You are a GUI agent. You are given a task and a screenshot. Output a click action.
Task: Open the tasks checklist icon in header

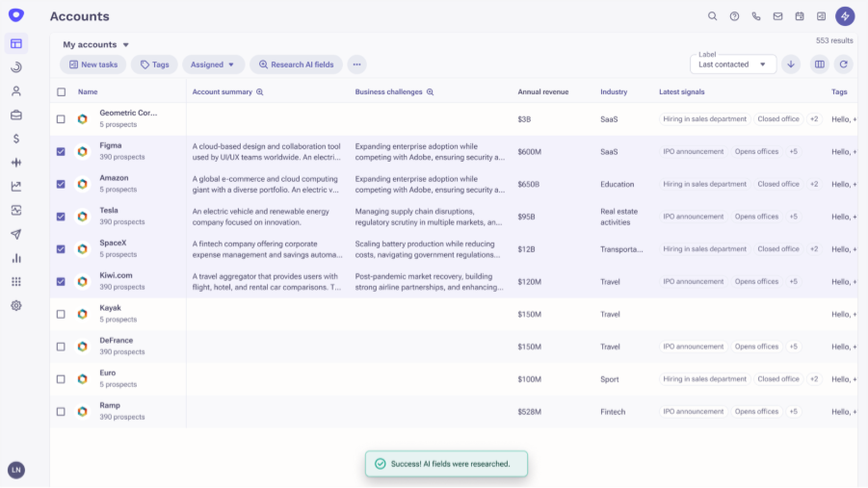(821, 16)
